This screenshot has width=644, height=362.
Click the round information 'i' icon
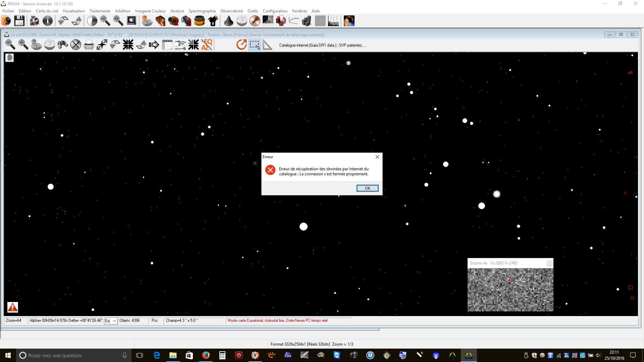48,21
